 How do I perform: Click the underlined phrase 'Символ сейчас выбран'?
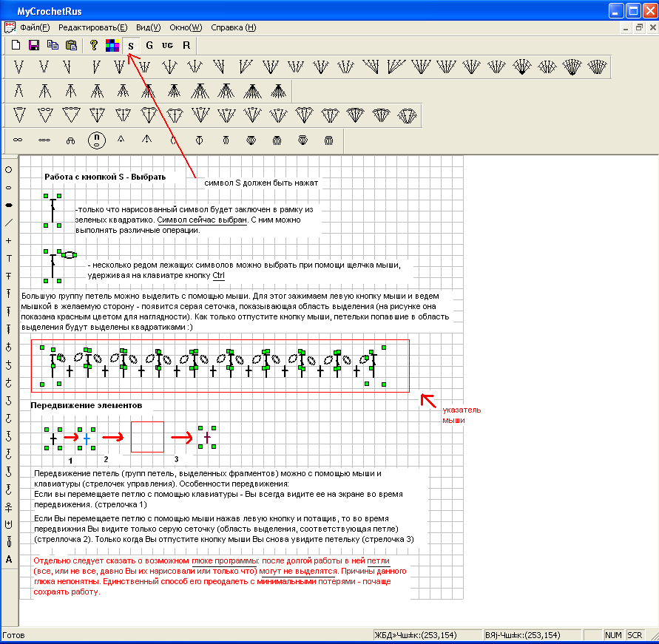click(x=202, y=220)
